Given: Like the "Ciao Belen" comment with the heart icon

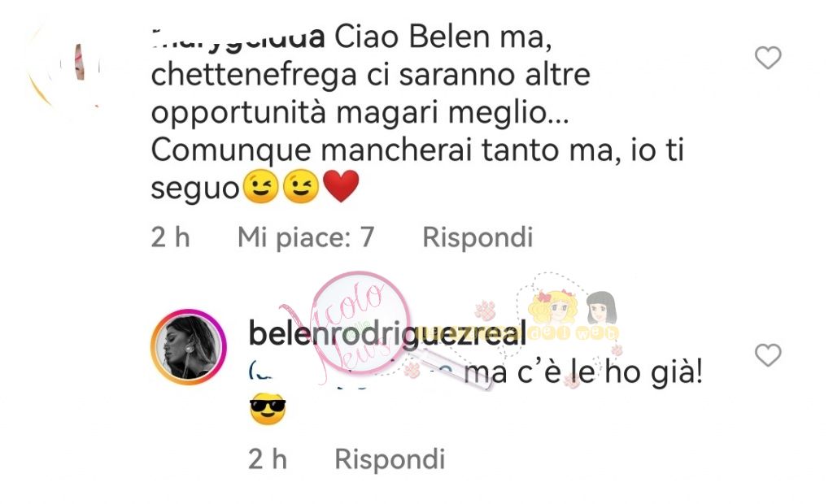Looking at the screenshot, I should pyautogui.click(x=768, y=58).
